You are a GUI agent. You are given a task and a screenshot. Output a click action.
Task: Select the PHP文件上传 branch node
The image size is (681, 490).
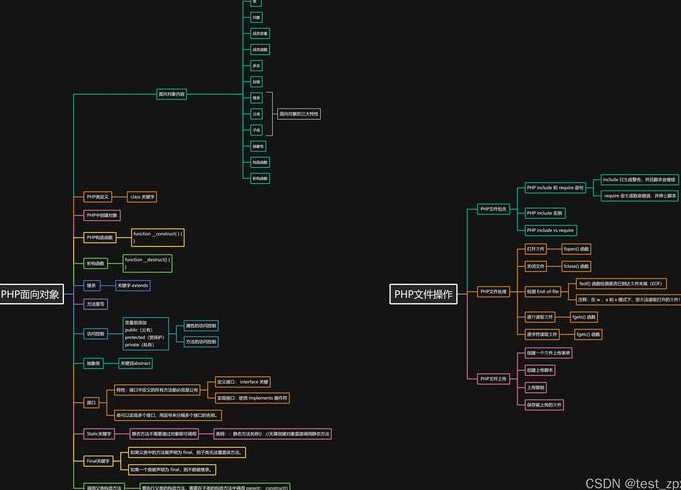493,379
